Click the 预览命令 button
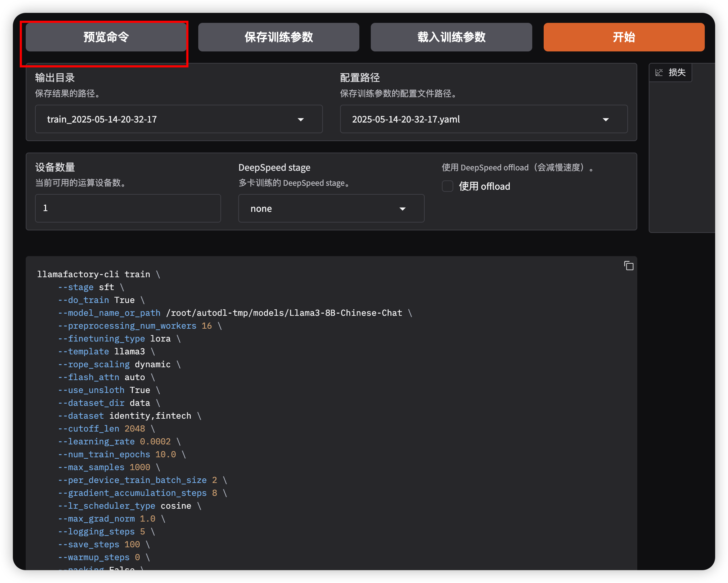This screenshot has height=583, width=728. click(x=106, y=37)
